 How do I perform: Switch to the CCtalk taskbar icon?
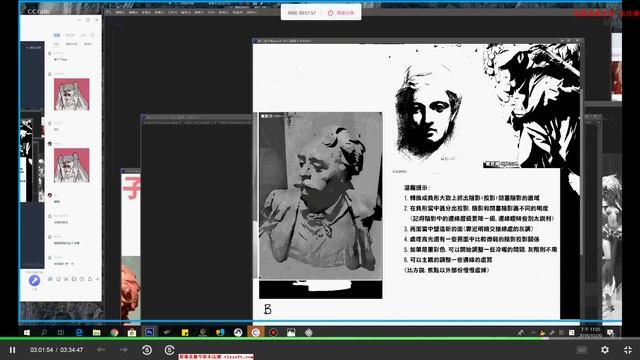click(x=256, y=332)
